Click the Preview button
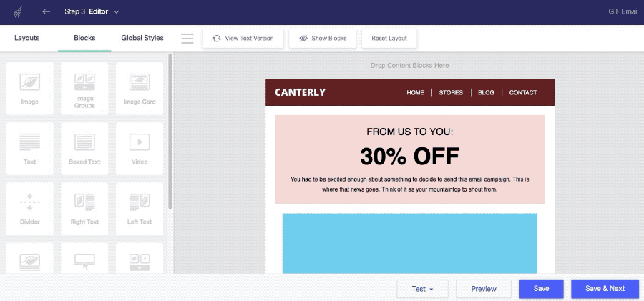 click(x=484, y=289)
